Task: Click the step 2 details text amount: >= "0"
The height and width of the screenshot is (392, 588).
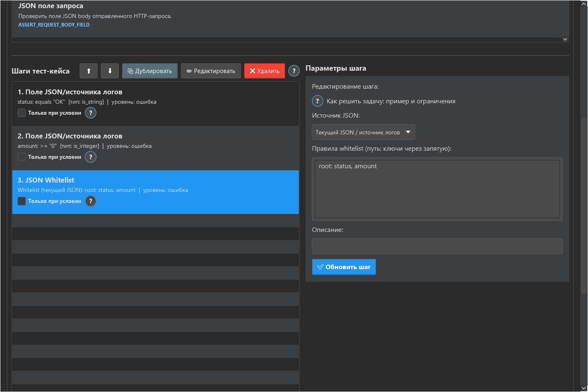Action: [37, 146]
